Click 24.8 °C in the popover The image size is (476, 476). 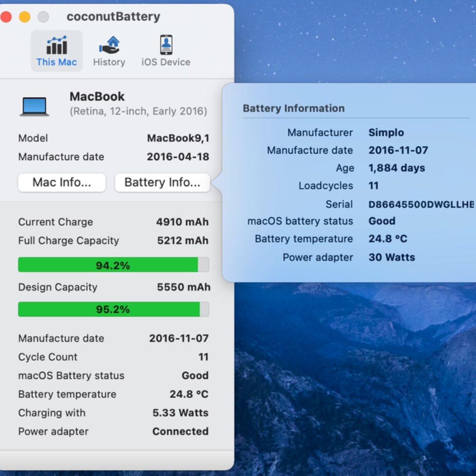click(388, 239)
